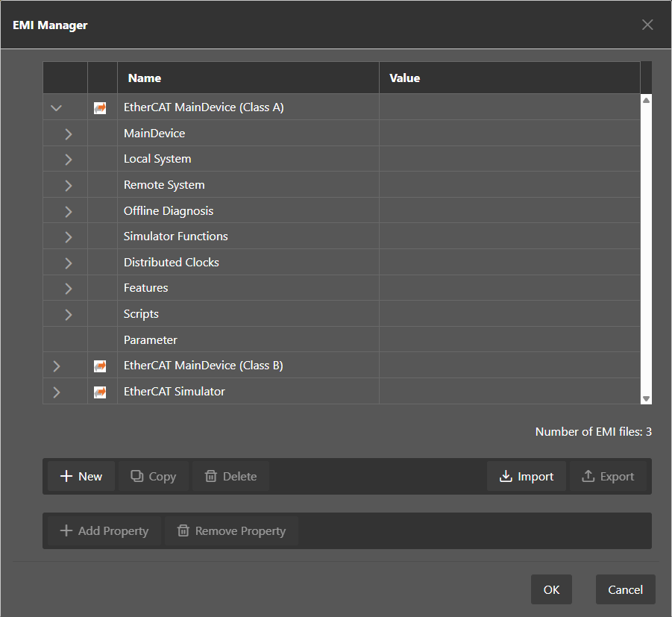This screenshot has width=672, height=617.
Task: Click the EtherCAT MainDevice (Class B) file icon
Action: tap(100, 366)
